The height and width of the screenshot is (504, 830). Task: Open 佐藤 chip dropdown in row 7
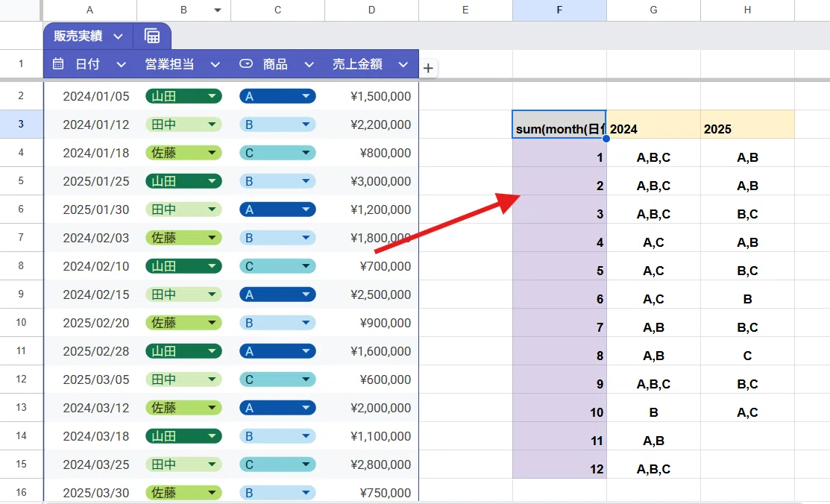(x=212, y=238)
